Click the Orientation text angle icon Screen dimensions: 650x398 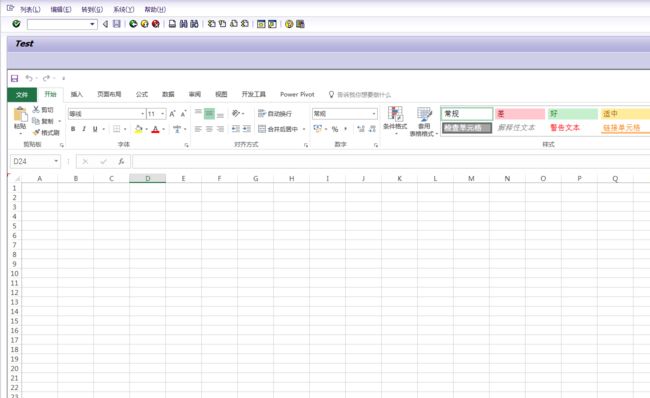(237, 113)
